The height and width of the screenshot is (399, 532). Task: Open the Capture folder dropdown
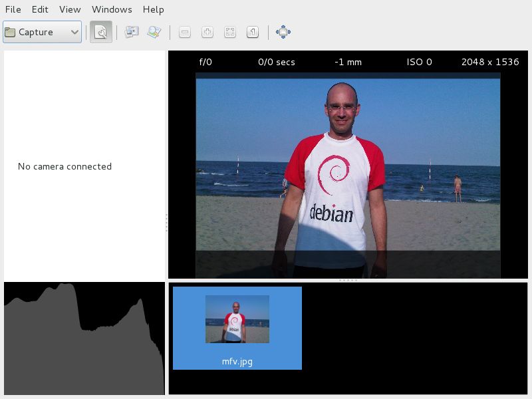click(42, 32)
